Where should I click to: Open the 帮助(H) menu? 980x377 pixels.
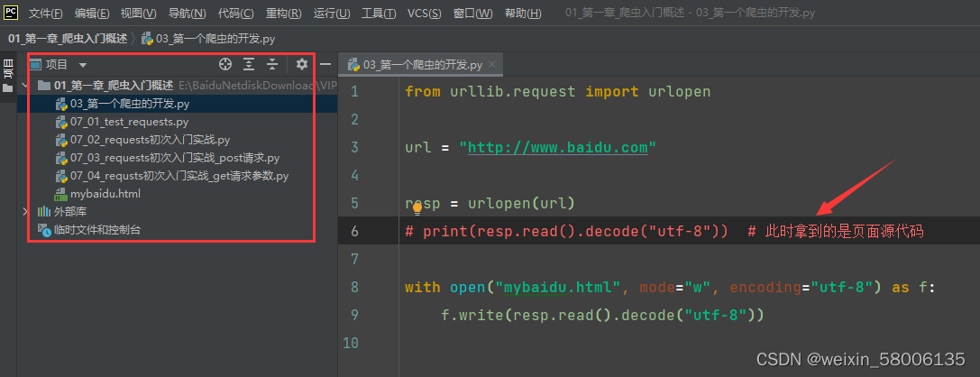[523, 14]
